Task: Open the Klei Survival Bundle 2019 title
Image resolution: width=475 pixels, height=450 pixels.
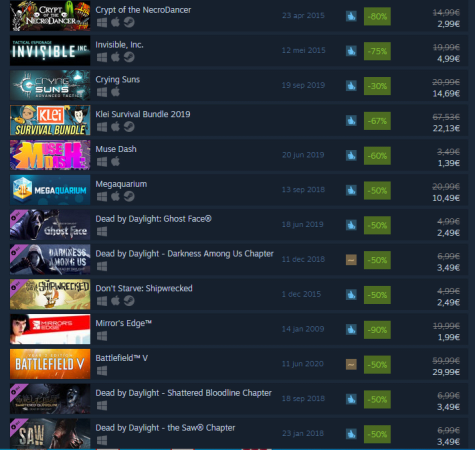Action: click(143, 114)
